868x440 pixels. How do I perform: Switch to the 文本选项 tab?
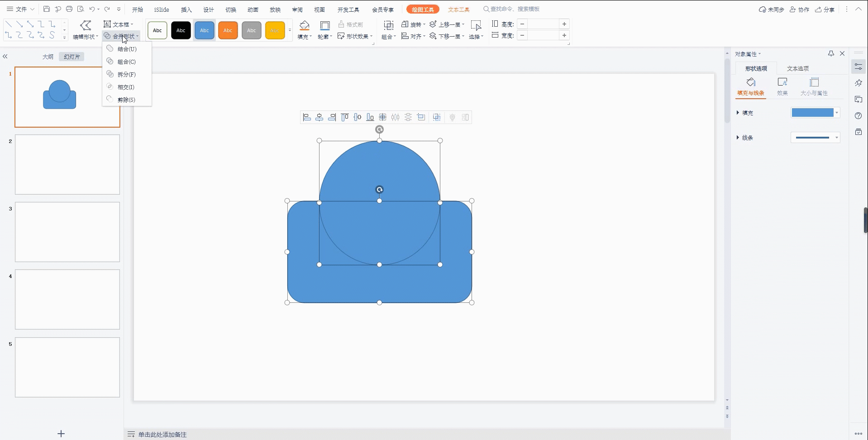pyautogui.click(x=797, y=68)
